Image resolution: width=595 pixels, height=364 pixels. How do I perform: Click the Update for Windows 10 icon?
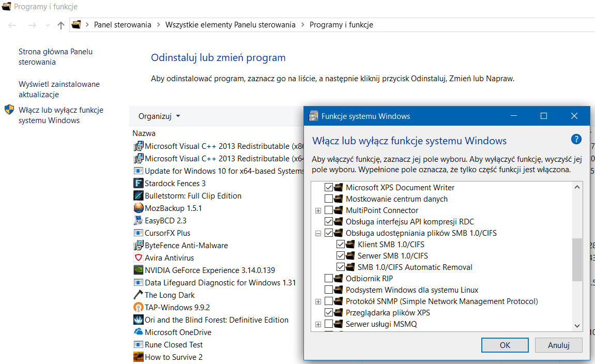(139, 171)
